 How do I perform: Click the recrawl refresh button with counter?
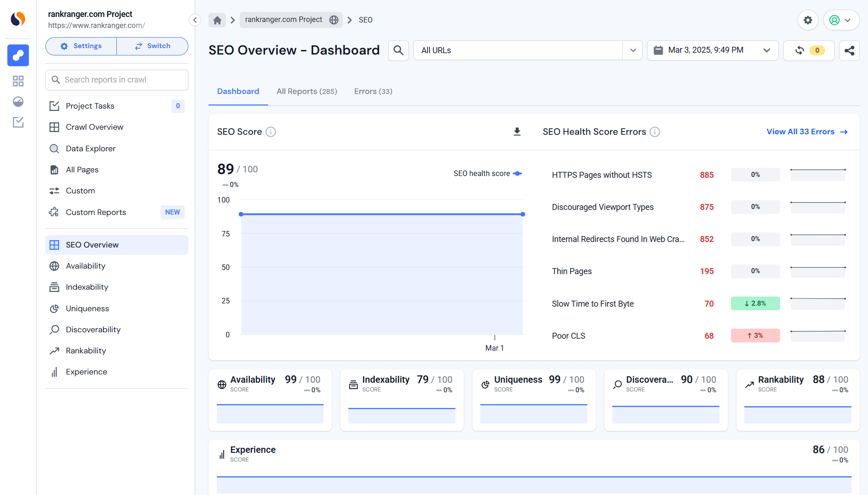(809, 50)
